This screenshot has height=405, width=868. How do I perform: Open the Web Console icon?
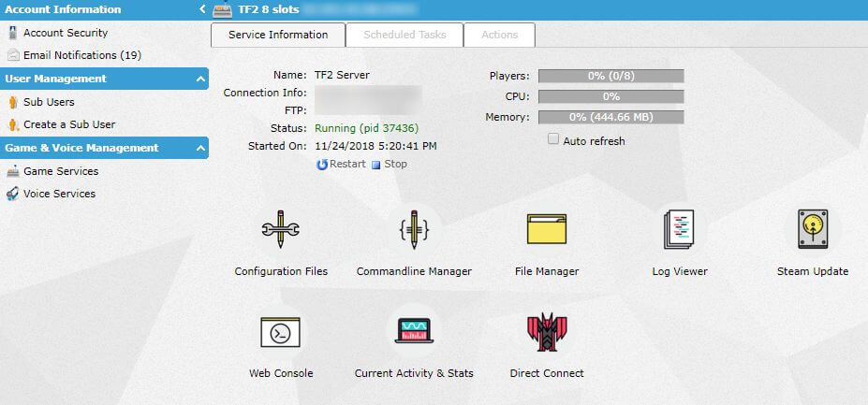[280, 332]
